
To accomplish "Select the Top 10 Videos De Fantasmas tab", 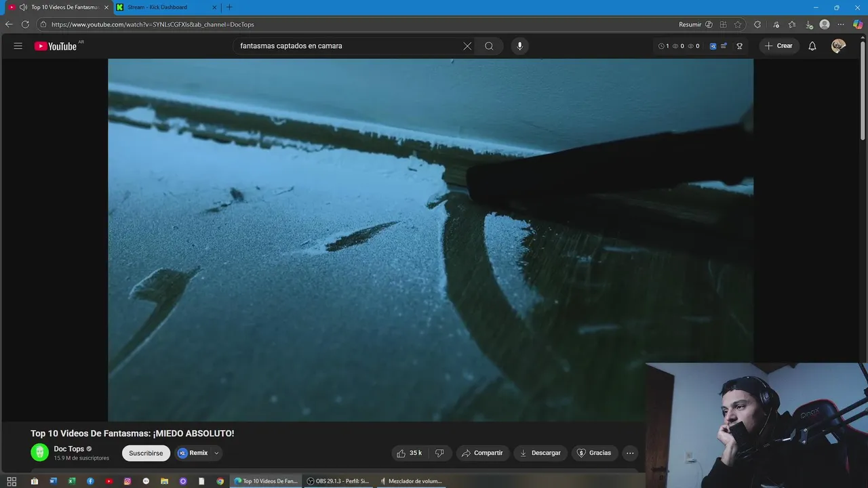I will [58, 7].
